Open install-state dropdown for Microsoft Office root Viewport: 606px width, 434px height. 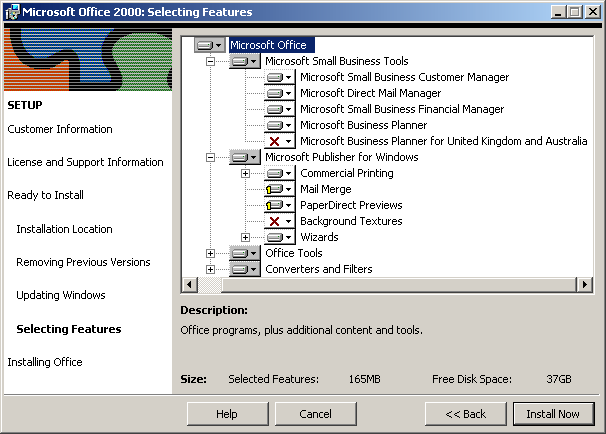click(209, 45)
